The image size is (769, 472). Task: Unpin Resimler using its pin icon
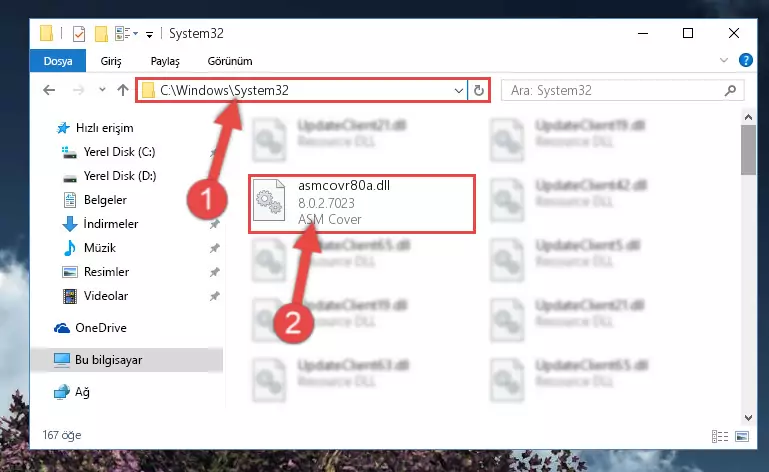(x=214, y=272)
